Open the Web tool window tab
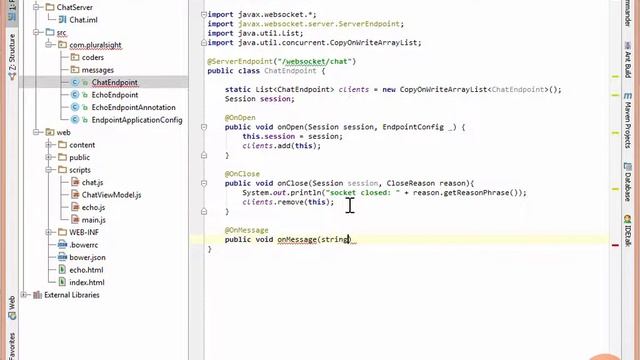 click(x=12, y=308)
